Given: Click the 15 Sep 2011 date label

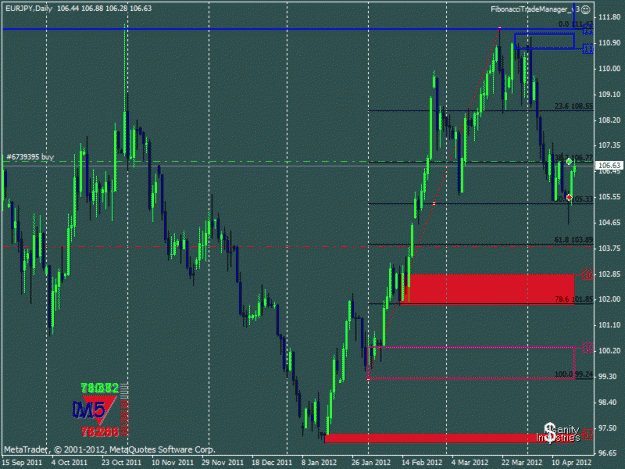Looking at the screenshot, I should click(x=22, y=462).
